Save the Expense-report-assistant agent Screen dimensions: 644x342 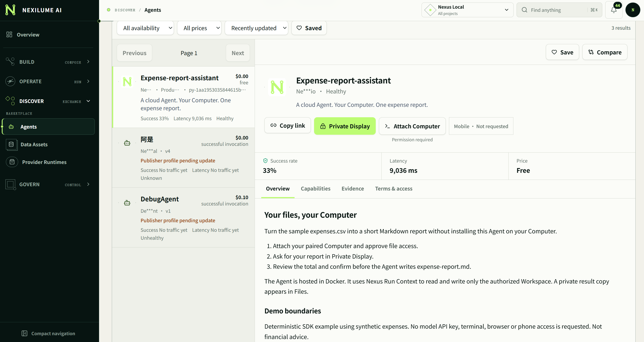point(562,52)
